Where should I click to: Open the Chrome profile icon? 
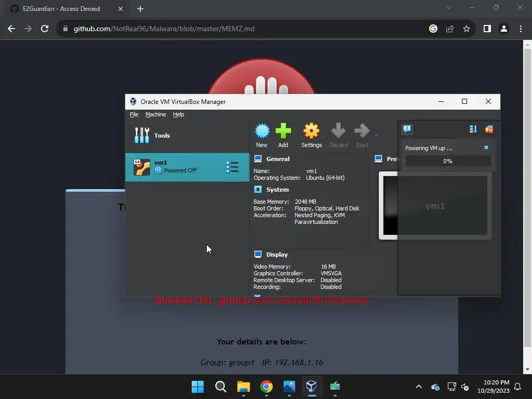click(504, 29)
